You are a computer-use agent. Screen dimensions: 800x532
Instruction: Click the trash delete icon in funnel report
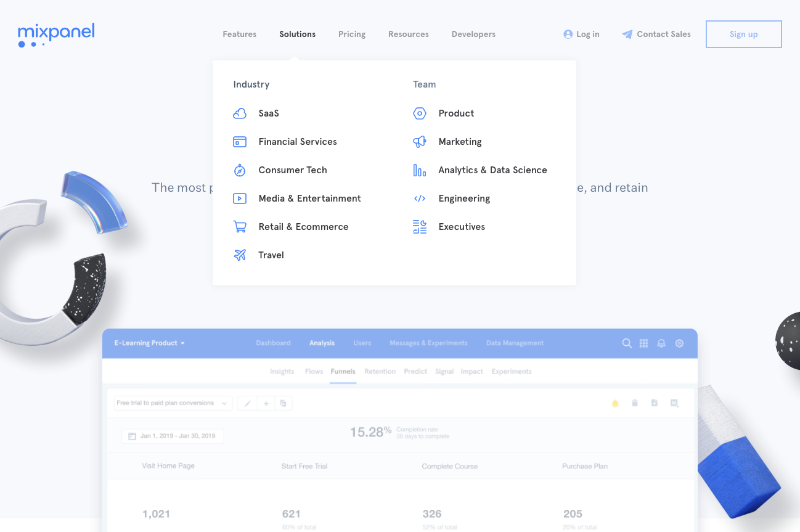[x=635, y=403]
